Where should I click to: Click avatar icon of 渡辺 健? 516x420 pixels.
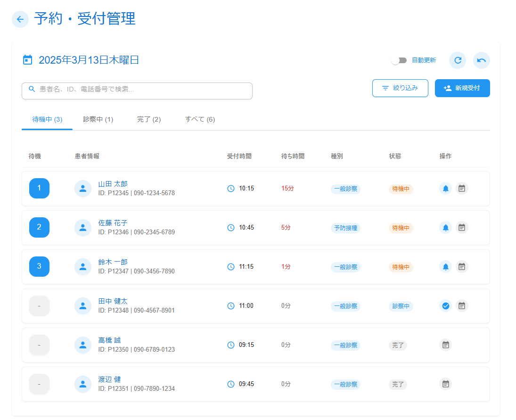83,385
